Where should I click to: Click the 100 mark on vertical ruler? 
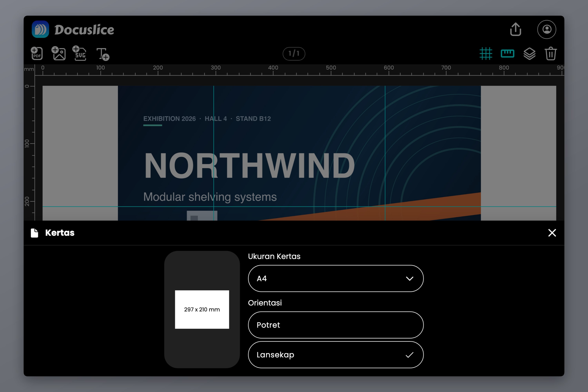pyautogui.click(x=27, y=143)
